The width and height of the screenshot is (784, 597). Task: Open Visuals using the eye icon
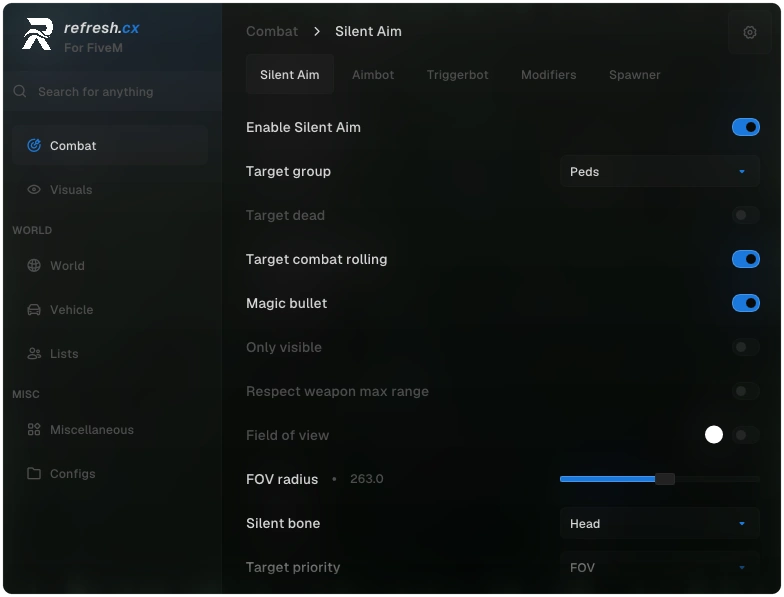34,190
